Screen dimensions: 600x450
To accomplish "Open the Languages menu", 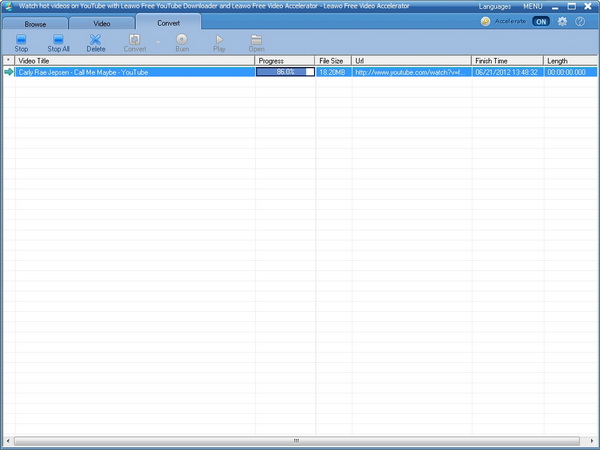I will [x=495, y=7].
